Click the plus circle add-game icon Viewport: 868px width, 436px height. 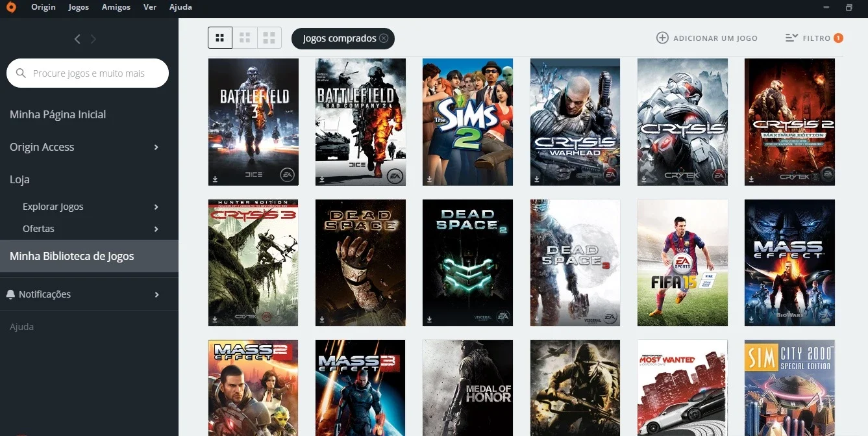pyautogui.click(x=662, y=38)
